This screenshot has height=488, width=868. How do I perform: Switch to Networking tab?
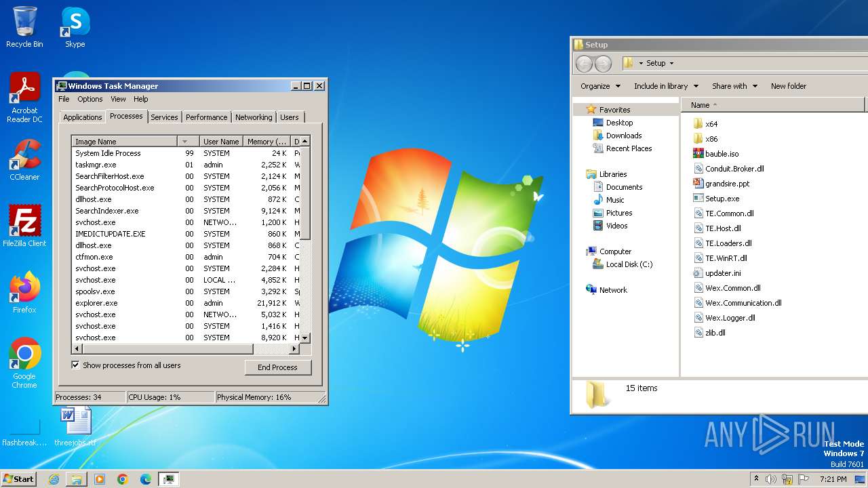pos(254,117)
